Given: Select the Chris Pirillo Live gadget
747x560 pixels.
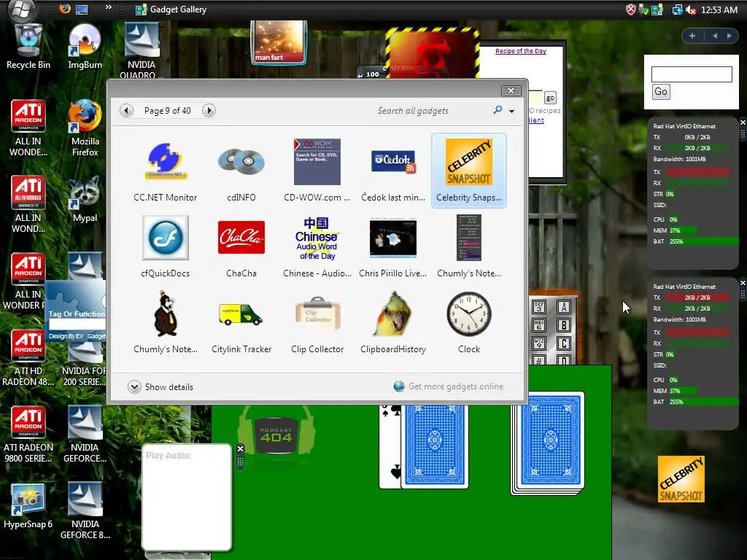Looking at the screenshot, I should [x=393, y=246].
